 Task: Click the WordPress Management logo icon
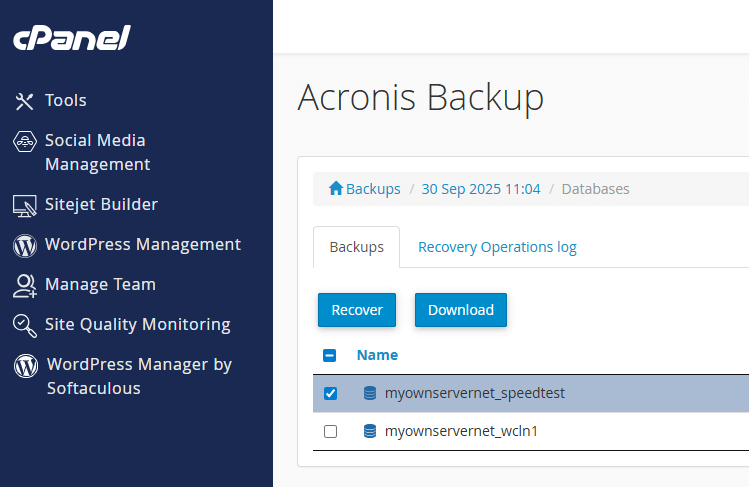(x=25, y=245)
